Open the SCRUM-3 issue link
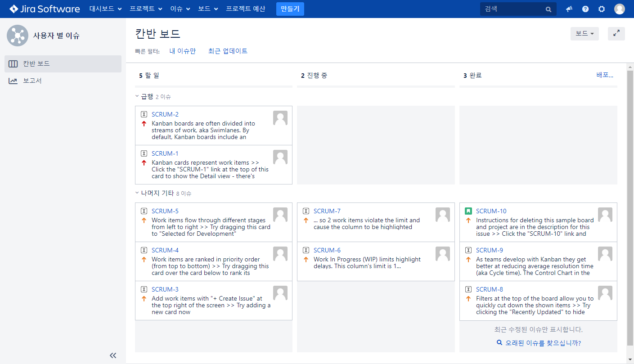This screenshot has height=364, width=634. tap(165, 289)
